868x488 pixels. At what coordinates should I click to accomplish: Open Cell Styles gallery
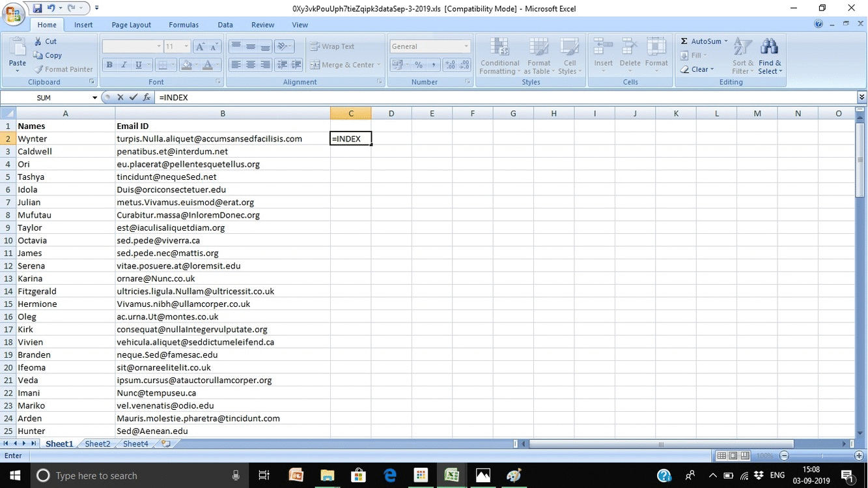pos(570,56)
